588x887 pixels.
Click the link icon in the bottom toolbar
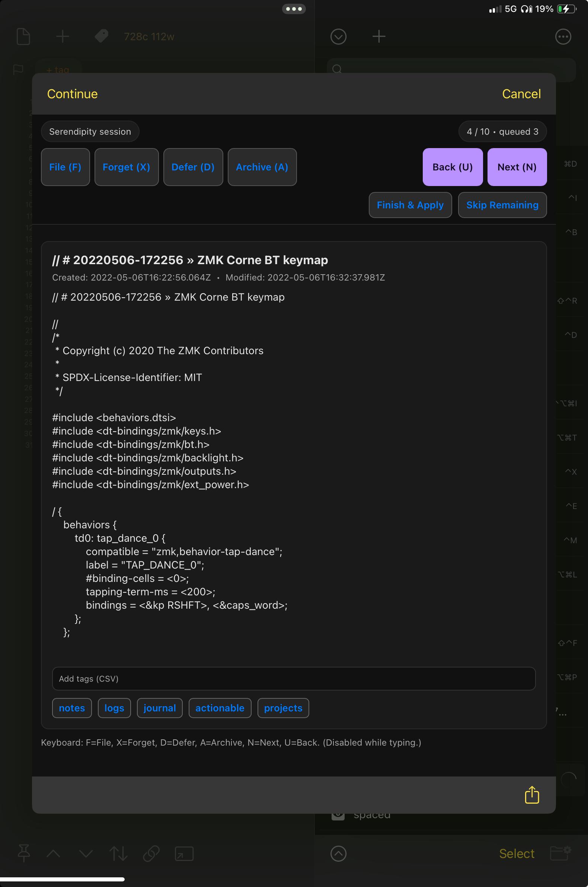click(151, 854)
